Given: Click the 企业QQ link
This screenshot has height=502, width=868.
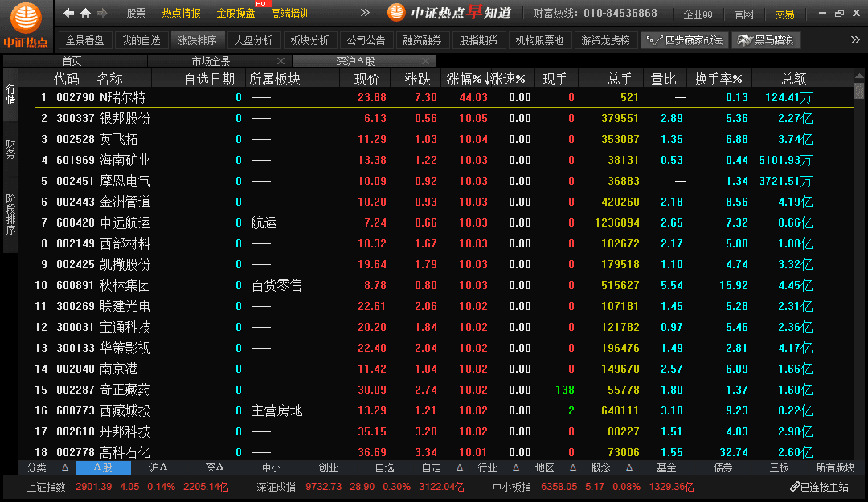Looking at the screenshot, I should [x=698, y=14].
